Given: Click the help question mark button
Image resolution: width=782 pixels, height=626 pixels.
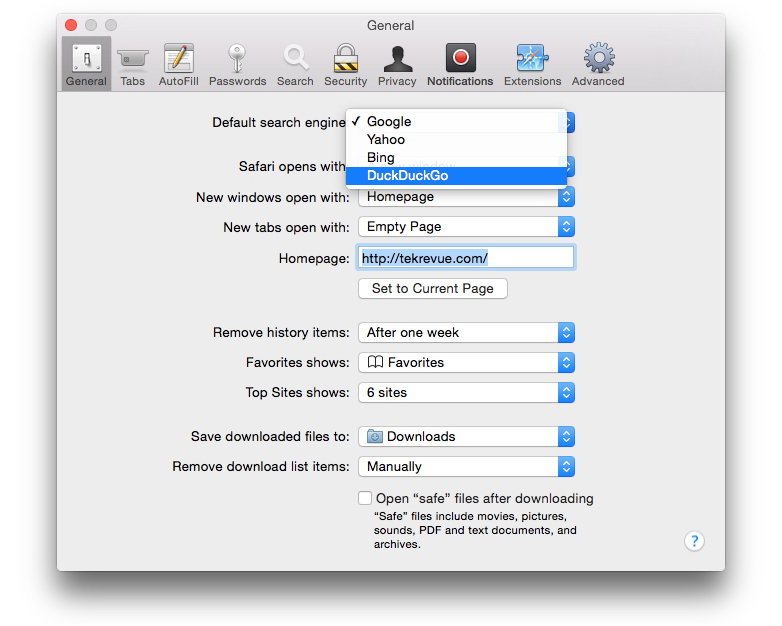Looking at the screenshot, I should pyautogui.click(x=694, y=541).
